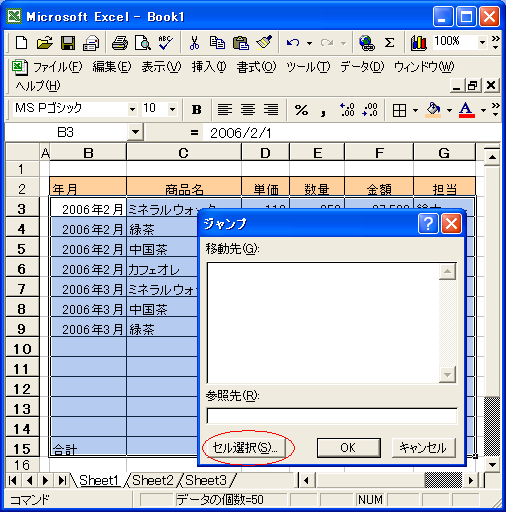The image size is (507, 512).
Task: Open the 書式(O) menu
Action: (256, 67)
